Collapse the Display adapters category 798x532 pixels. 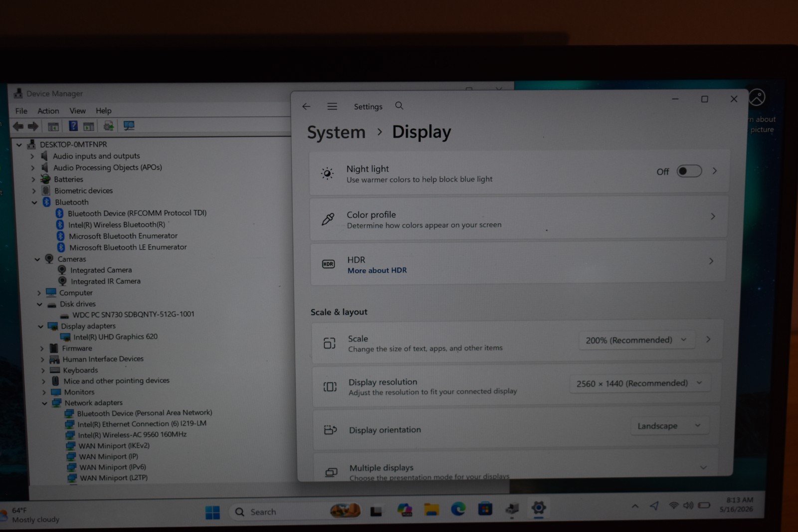tap(40, 327)
